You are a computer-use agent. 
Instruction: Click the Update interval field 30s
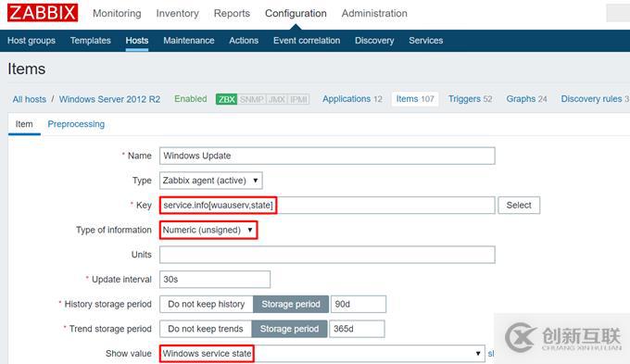[215, 280]
